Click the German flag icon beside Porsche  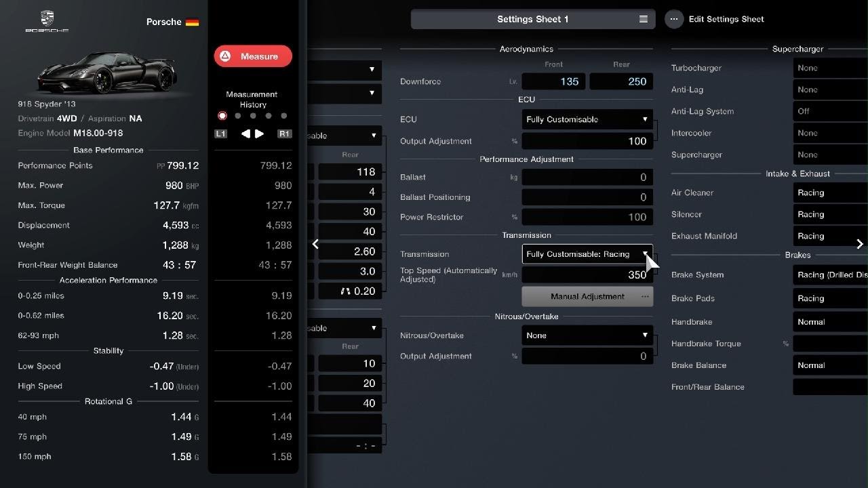point(192,22)
